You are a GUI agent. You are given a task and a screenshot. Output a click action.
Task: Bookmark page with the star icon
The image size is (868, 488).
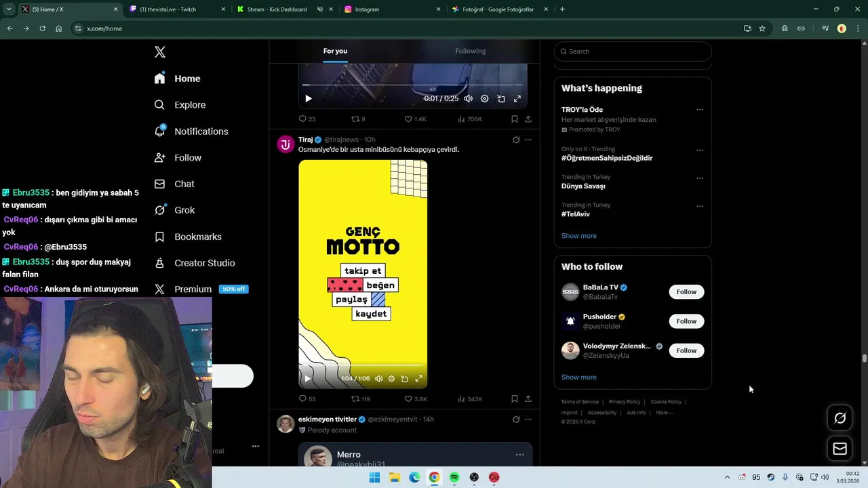click(x=762, y=28)
